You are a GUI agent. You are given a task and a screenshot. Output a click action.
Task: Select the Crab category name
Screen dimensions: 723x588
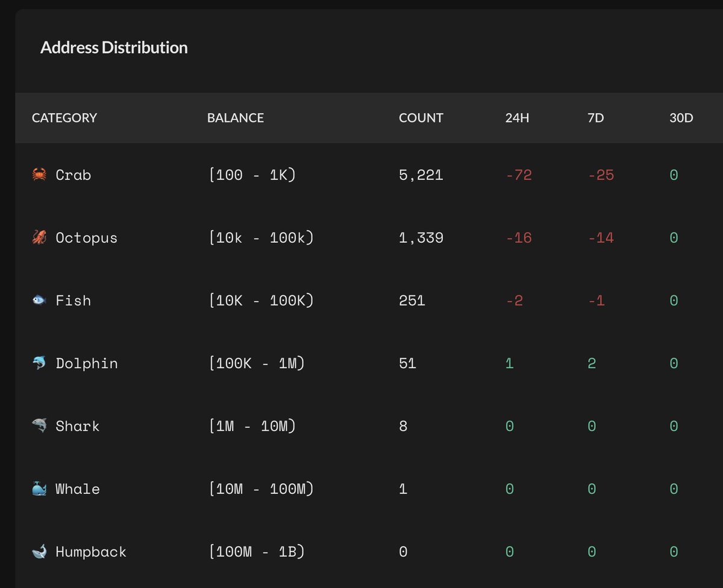74,175
